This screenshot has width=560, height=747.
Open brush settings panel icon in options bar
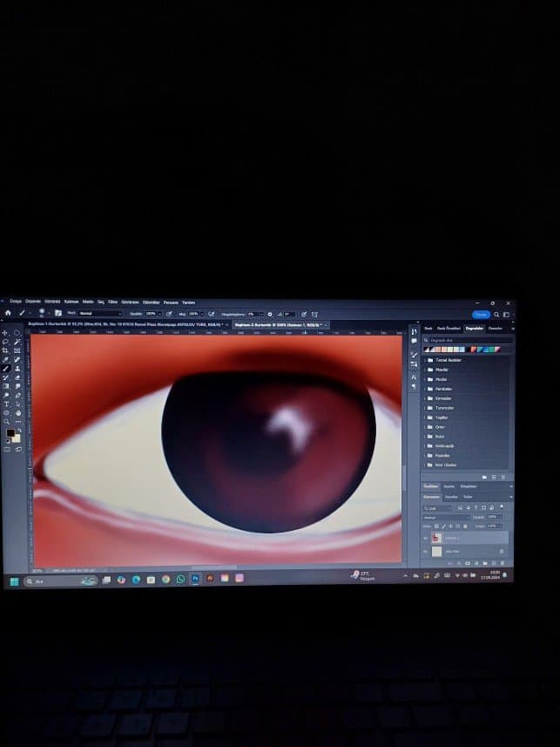58,314
